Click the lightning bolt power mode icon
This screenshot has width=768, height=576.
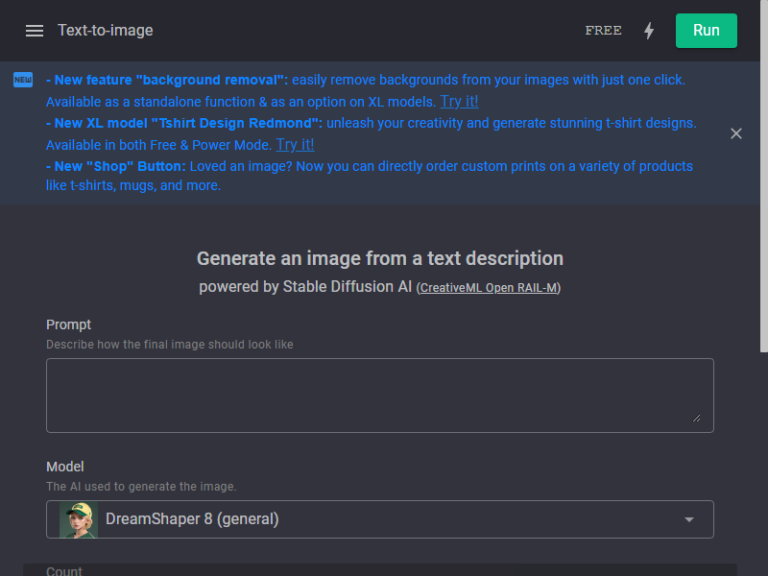[649, 31]
